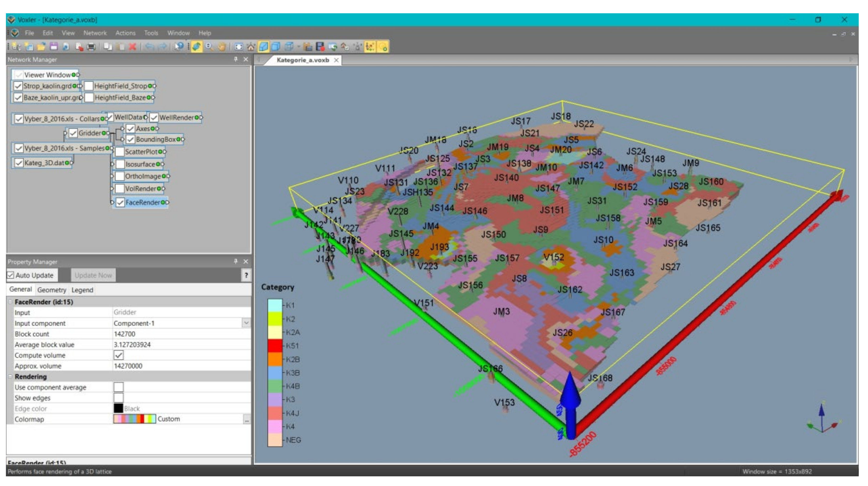Collapse the FaceRender (id:15) section
Viewport: 868px width, 486px height.
[10, 302]
